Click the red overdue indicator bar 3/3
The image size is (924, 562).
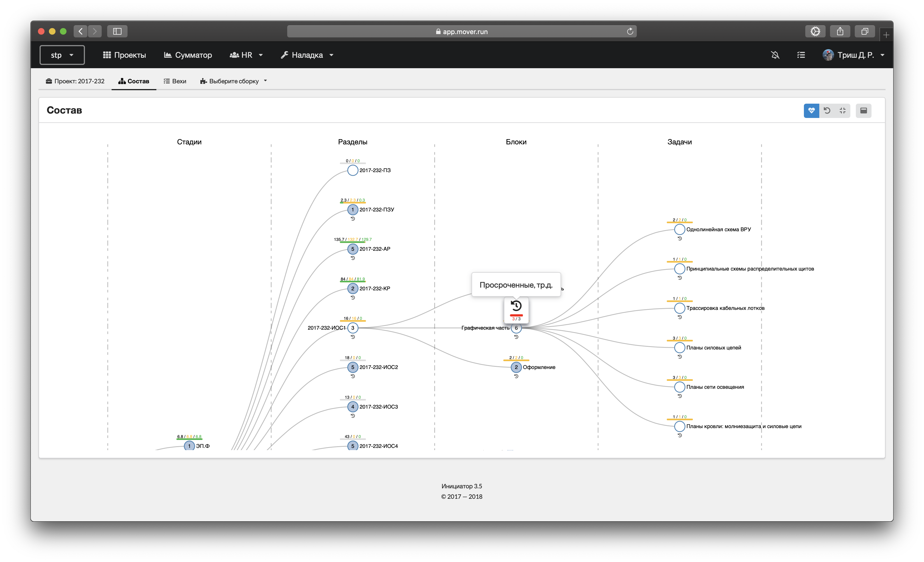516,316
